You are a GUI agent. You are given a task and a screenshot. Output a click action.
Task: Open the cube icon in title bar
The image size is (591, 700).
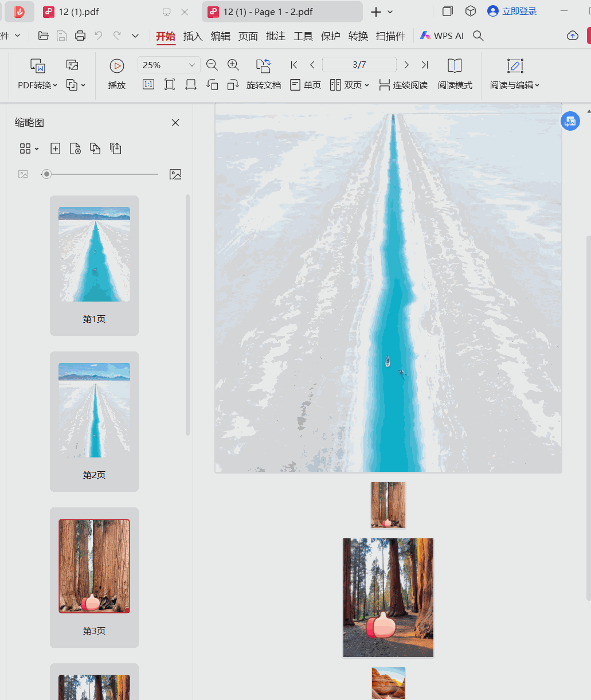[x=471, y=11]
